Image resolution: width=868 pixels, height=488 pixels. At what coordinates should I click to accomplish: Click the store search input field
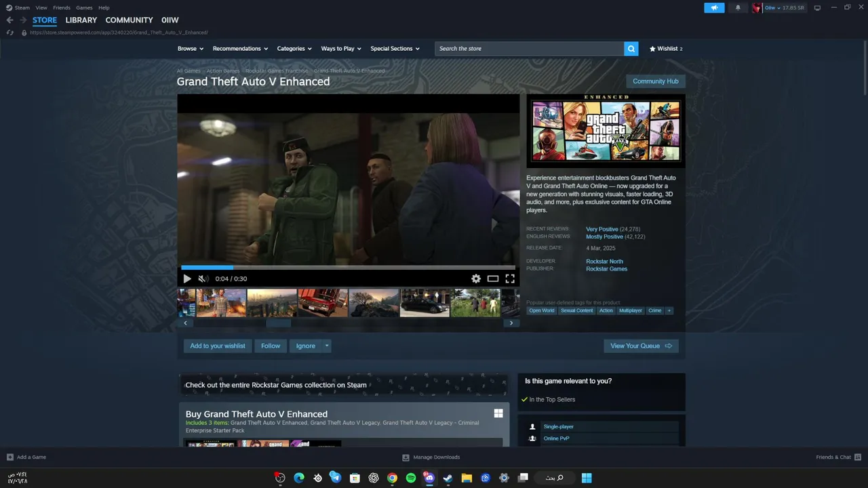529,49
